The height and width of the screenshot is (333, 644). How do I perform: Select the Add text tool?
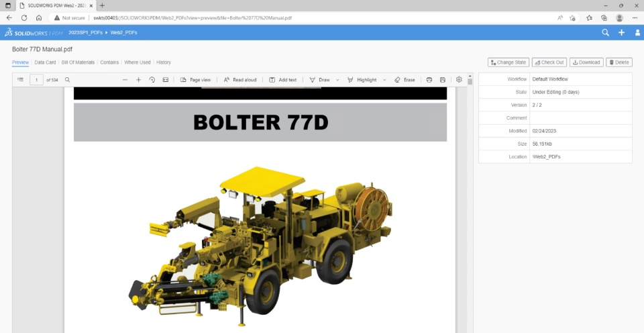click(x=282, y=80)
